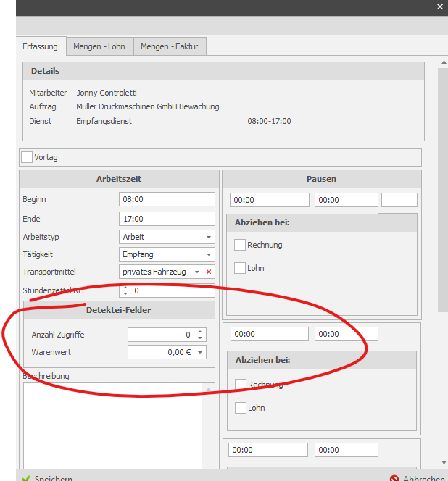Viewport: 448px width, 481px height.
Task: Switch to the Mengen - Lohn tab
Action: [99, 46]
